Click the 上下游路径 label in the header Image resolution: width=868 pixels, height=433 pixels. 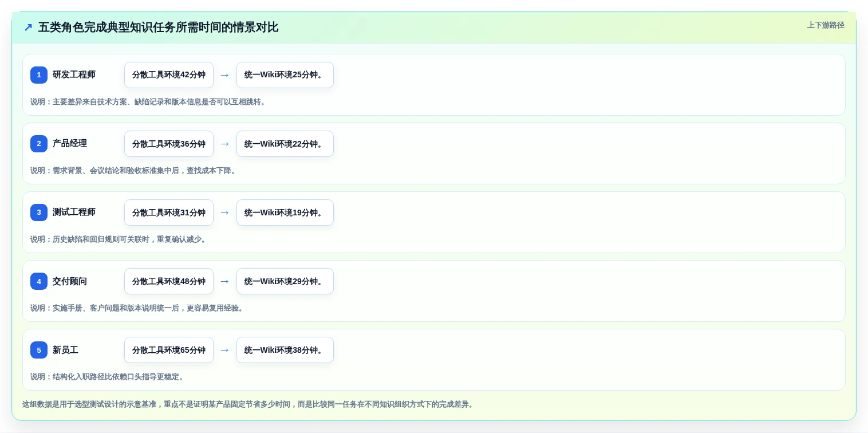[826, 25]
